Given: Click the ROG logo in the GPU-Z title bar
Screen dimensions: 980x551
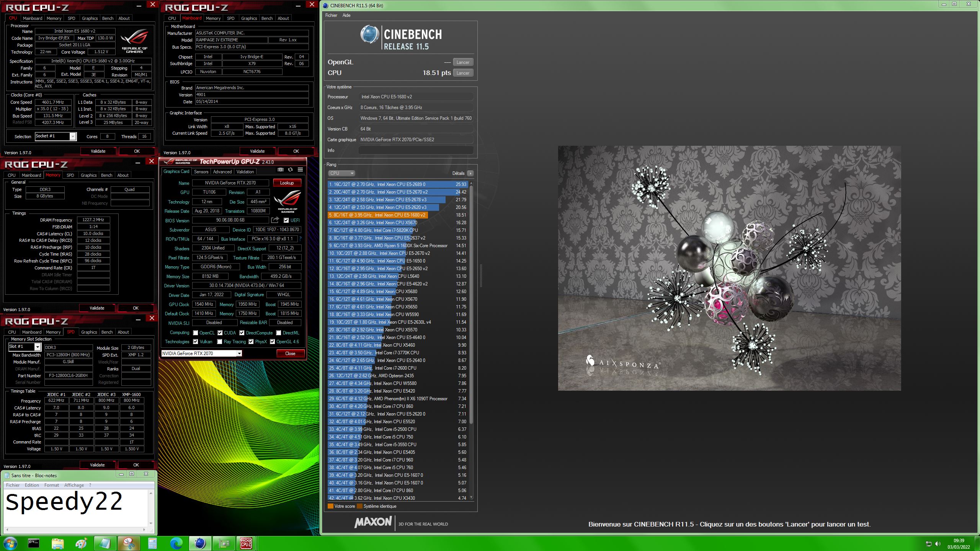Looking at the screenshot, I should point(169,161).
